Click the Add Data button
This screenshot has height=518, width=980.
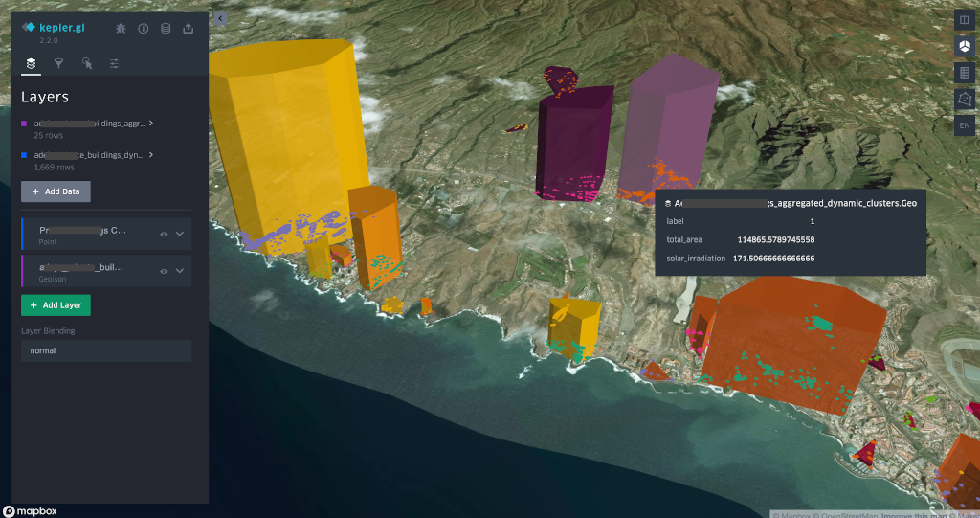(x=56, y=191)
